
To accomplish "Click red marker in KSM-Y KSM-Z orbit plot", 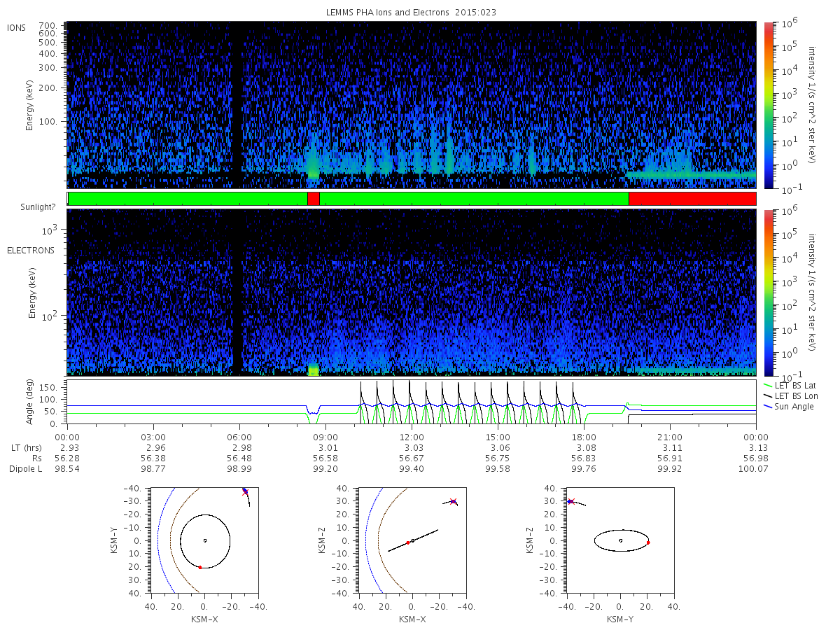I will [648, 542].
